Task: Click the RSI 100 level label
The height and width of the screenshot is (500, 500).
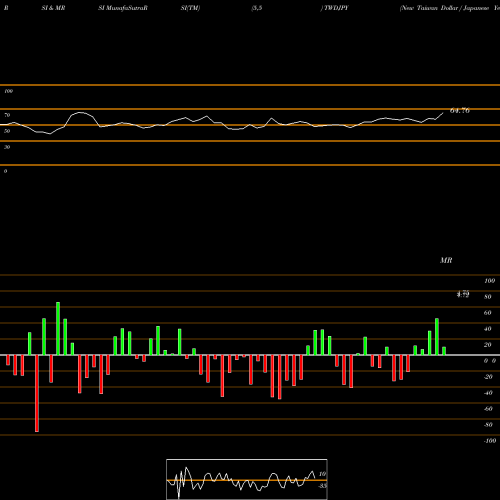Action: [x=8, y=91]
